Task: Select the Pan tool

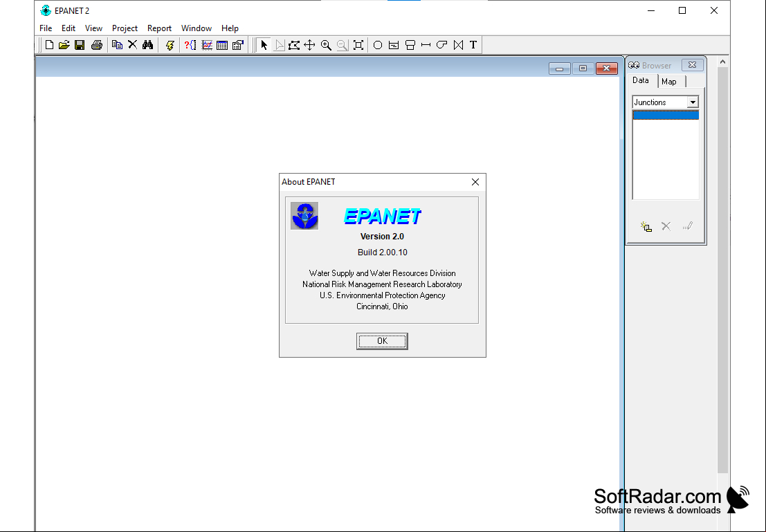Action: click(310, 45)
